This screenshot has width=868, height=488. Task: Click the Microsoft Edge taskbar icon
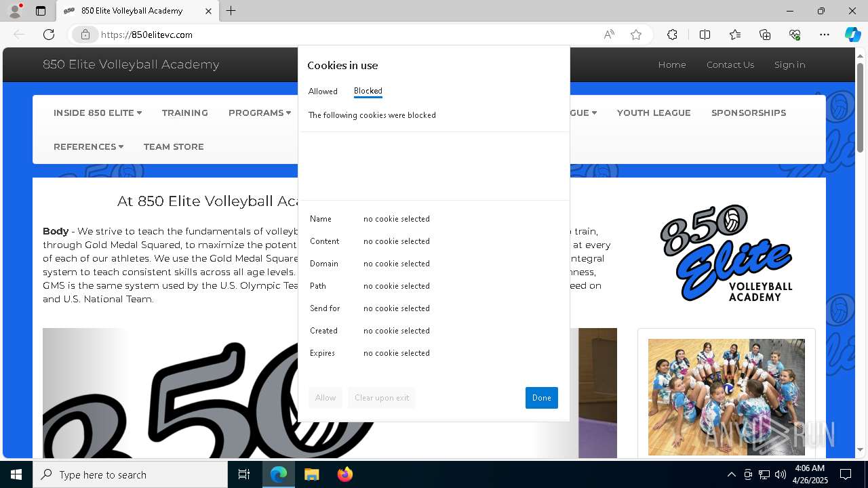[x=279, y=474]
